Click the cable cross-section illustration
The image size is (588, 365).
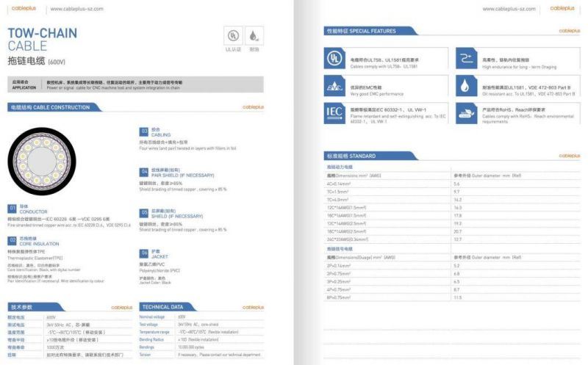click(x=42, y=161)
